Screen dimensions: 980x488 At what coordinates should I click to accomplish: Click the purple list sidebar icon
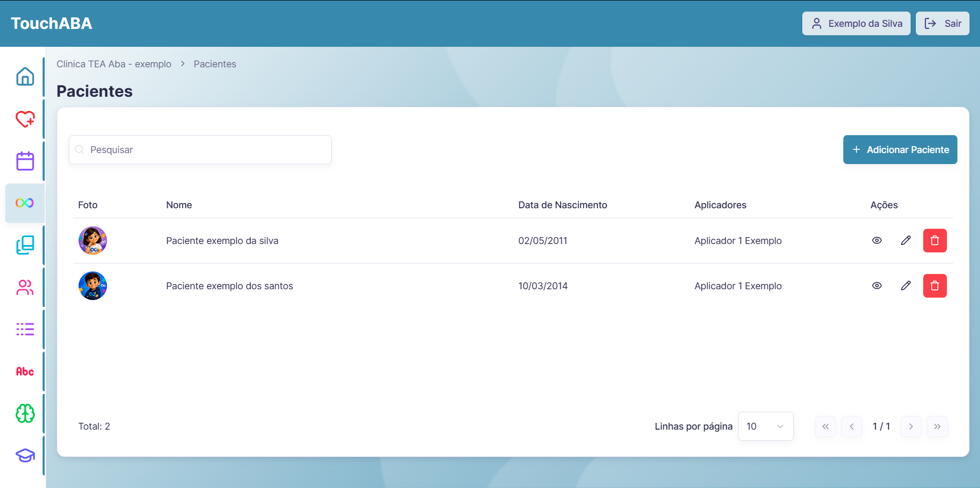25,329
